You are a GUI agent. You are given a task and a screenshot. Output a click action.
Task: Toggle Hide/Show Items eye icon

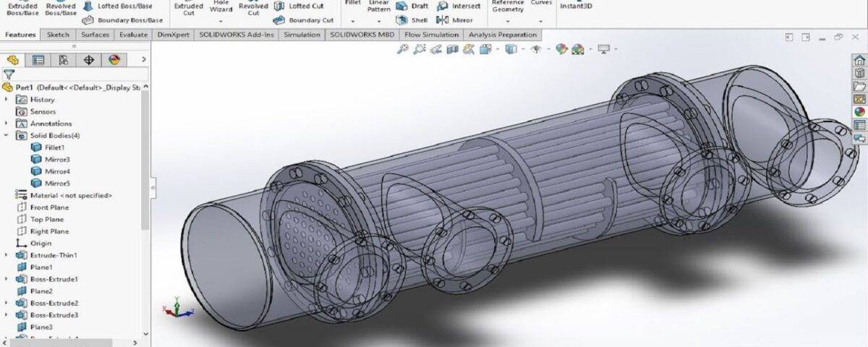[x=536, y=49]
